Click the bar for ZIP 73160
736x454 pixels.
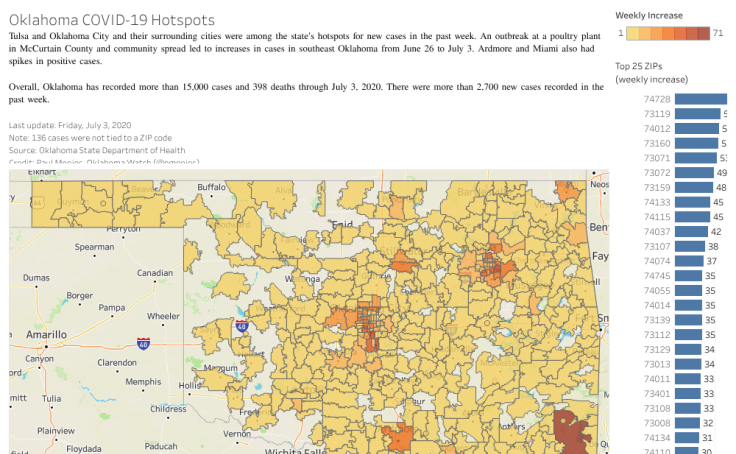coord(697,143)
